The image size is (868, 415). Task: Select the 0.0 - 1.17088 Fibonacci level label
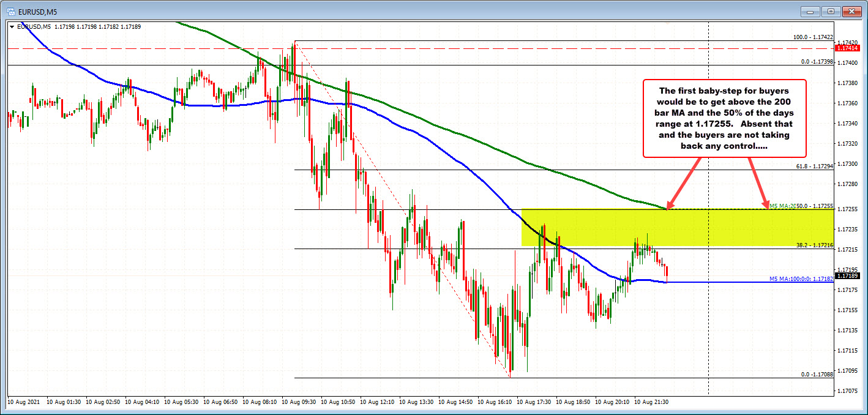[x=815, y=375]
